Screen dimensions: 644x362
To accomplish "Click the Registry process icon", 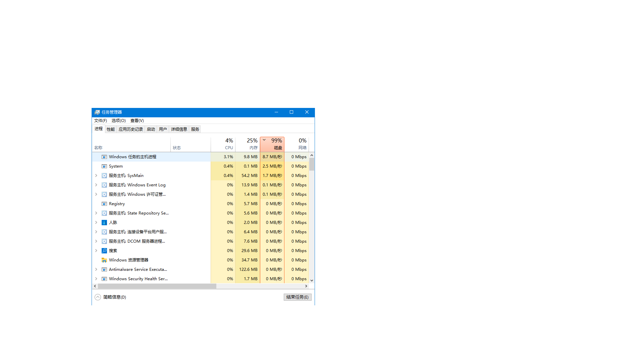I will (104, 204).
